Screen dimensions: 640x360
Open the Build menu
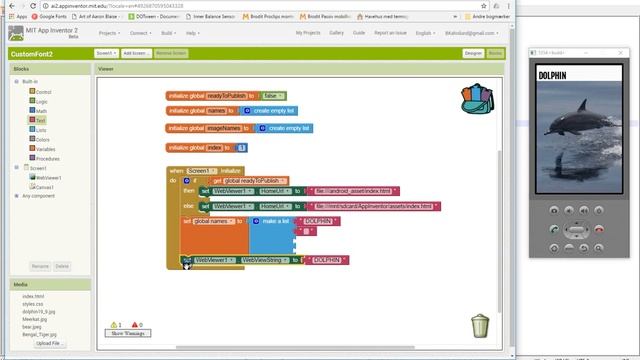point(169,33)
